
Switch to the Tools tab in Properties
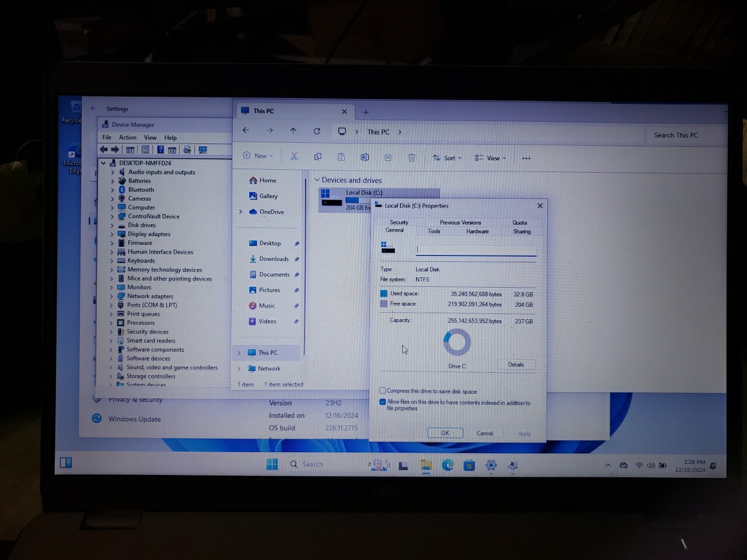pyautogui.click(x=434, y=232)
